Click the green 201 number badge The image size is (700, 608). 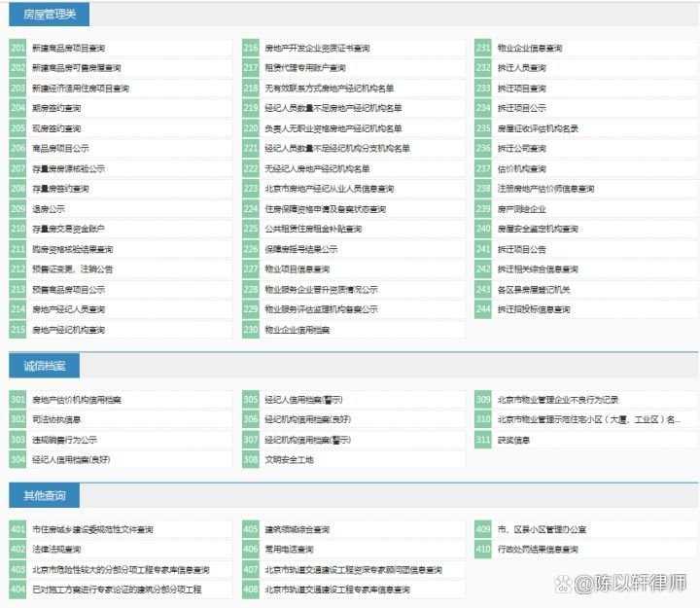click(x=18, y=48)
